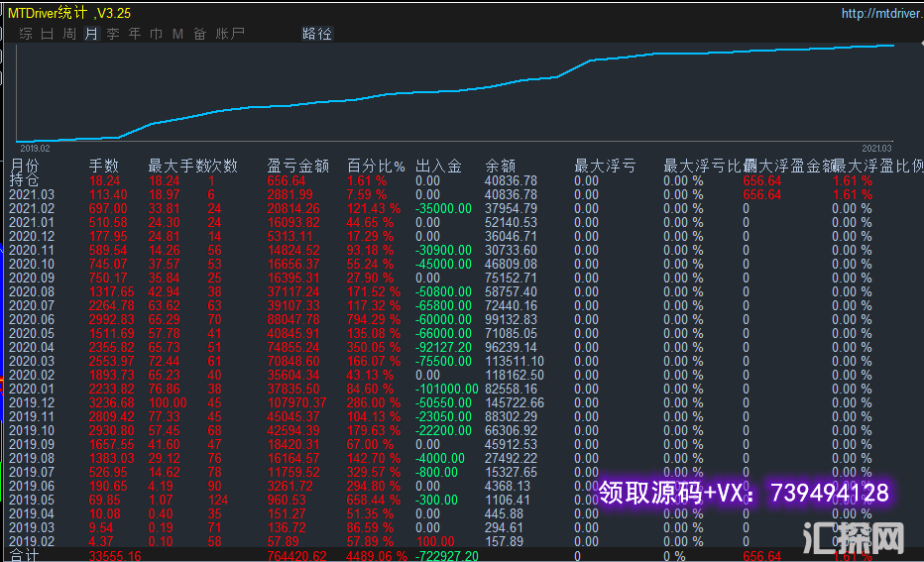Select the 2020.02 month row

coord(32,375)
